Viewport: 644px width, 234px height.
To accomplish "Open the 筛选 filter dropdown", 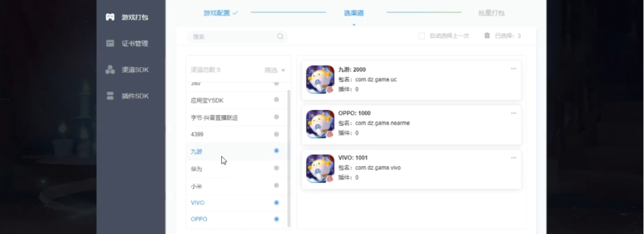I will click(x=275, y=70).
